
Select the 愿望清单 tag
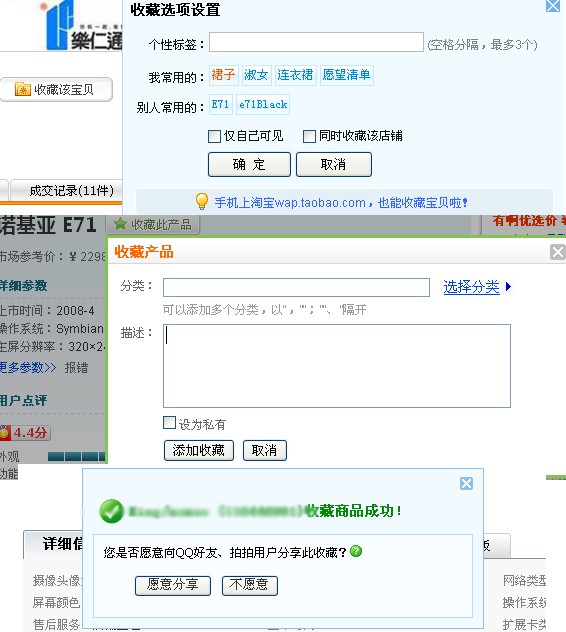pos(347,75)
